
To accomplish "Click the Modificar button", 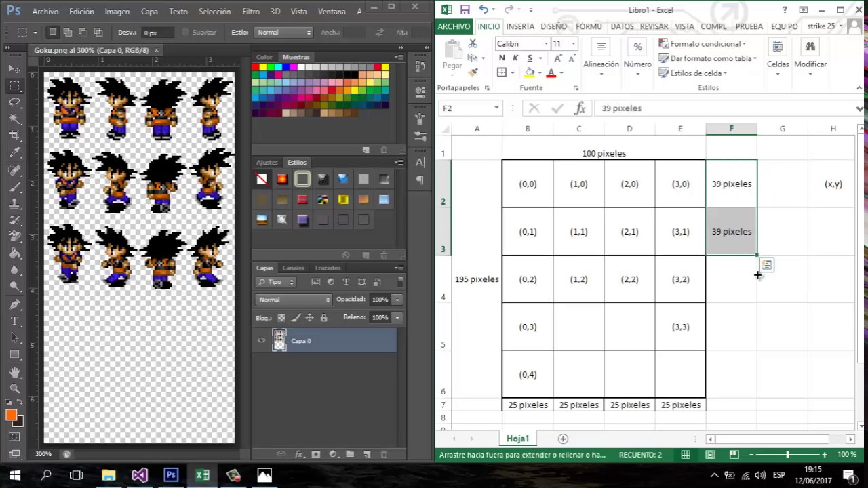I will (810, 56).
